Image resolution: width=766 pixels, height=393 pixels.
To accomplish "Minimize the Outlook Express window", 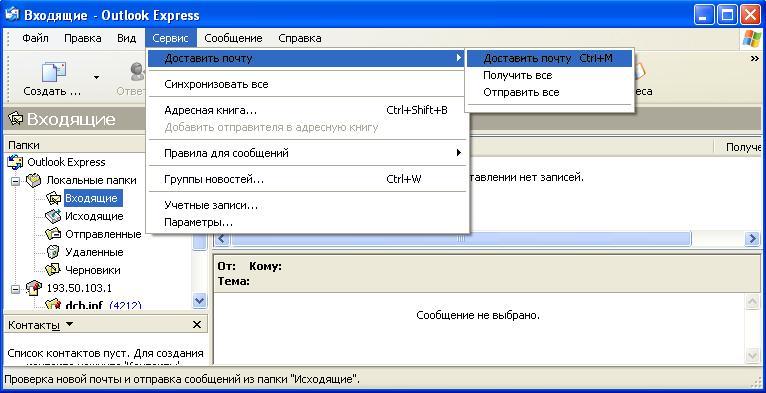I will [703, 16].
